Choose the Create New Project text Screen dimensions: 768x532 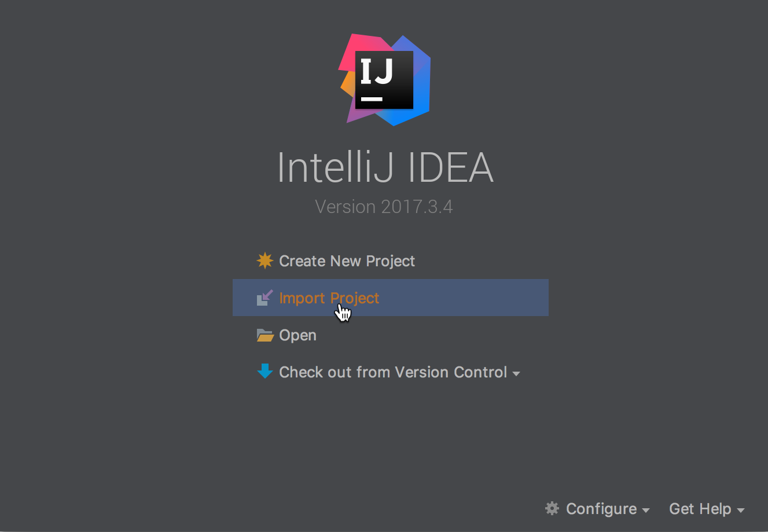[347, 261]
